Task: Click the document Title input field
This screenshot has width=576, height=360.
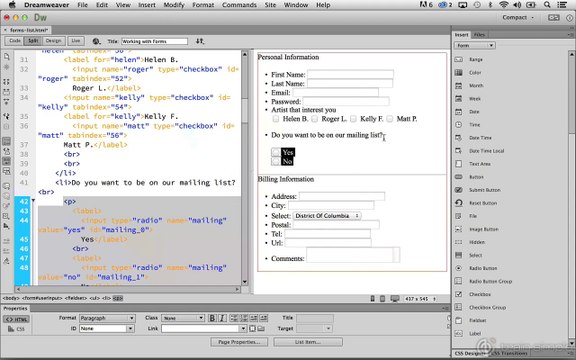Action: pos(154,41)
